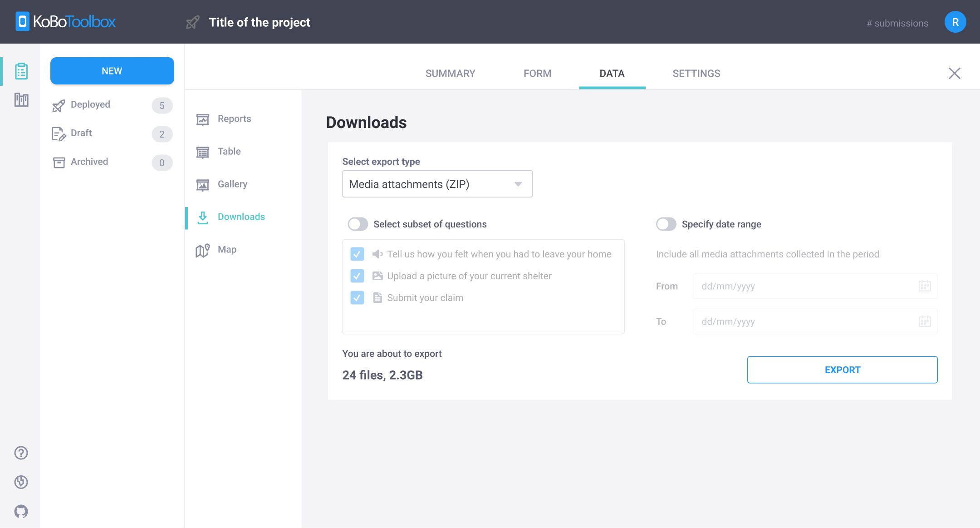The height and width of the screenshot is (528, 980).
Task: Switch to the Settings tab
Action: pos(696,73)
